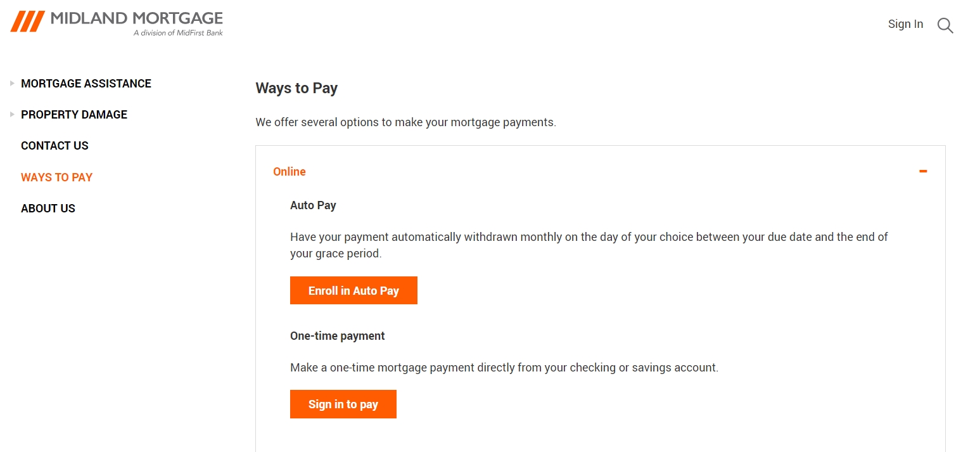The height and width of the screenshot is (452, 980).
Task: Expand the Mortgage Assistance menu arrow
Action: click(x=12, y=82)
